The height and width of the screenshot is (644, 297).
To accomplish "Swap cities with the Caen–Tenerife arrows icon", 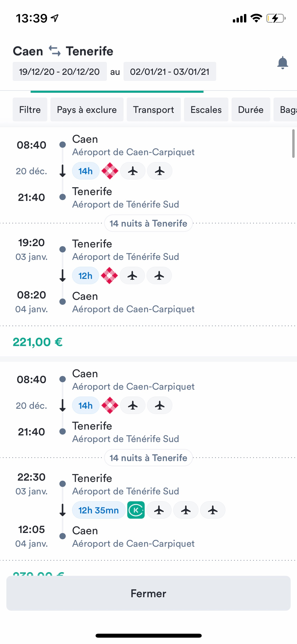I will (x=55, y=51).
